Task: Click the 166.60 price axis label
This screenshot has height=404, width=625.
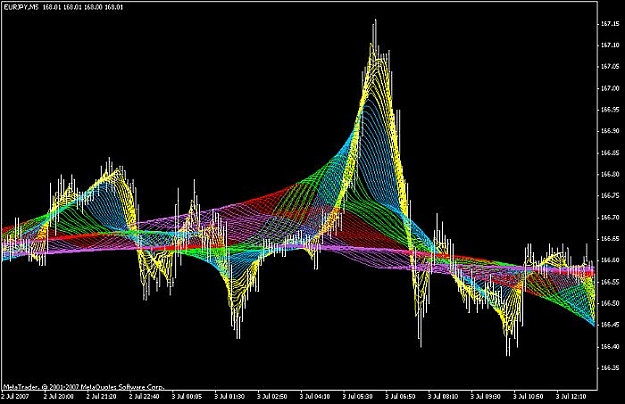Action: pyautogui.click(x=610, y=260)
